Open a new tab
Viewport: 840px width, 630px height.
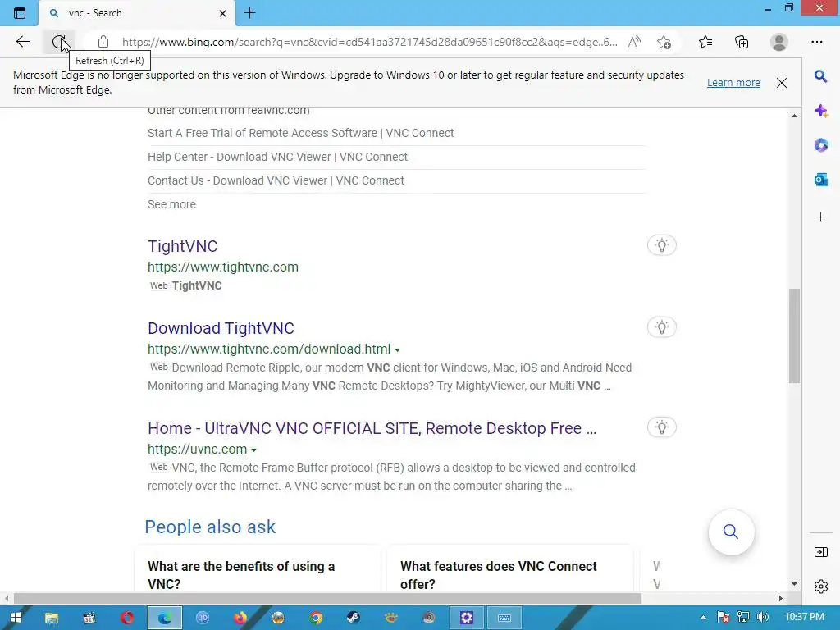pos(249,13)
